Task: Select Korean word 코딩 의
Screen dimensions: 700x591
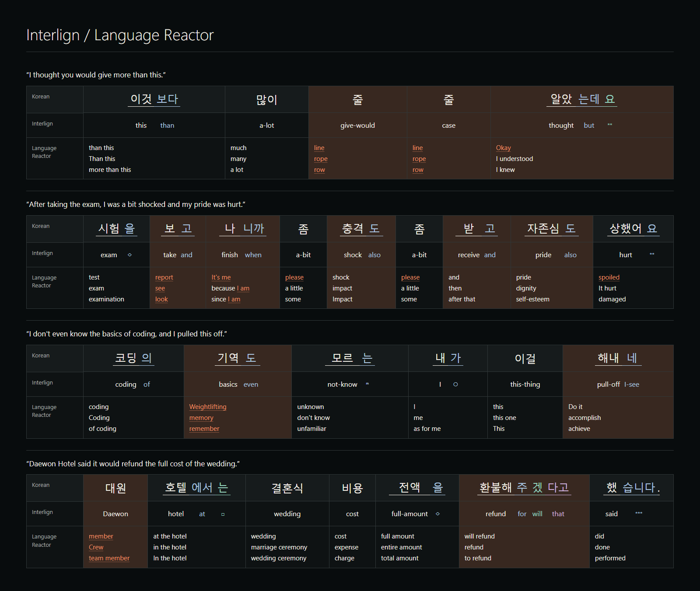Action: [133, 358]
